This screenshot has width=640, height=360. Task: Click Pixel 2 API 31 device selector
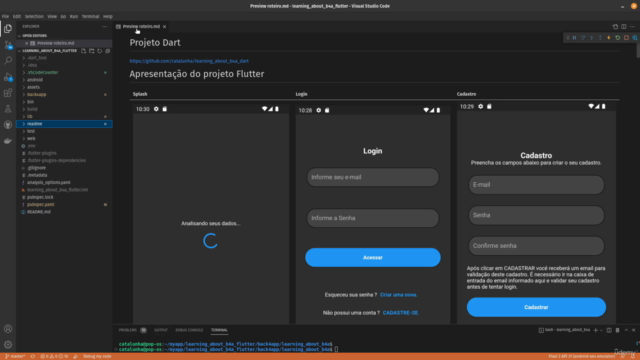tap(582, 356)
